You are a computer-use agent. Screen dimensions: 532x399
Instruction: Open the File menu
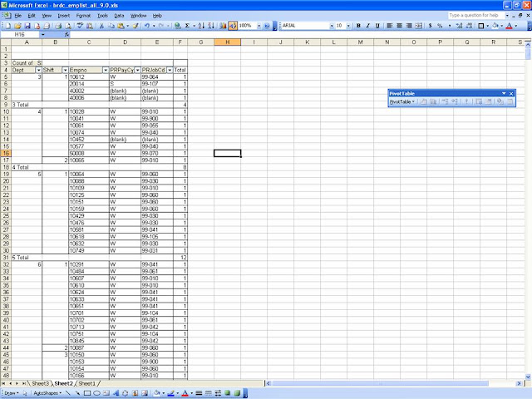coord(17,16)
